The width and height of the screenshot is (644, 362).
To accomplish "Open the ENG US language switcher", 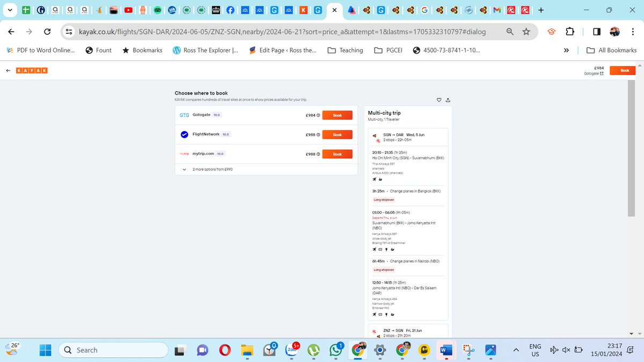I will 535,350.
